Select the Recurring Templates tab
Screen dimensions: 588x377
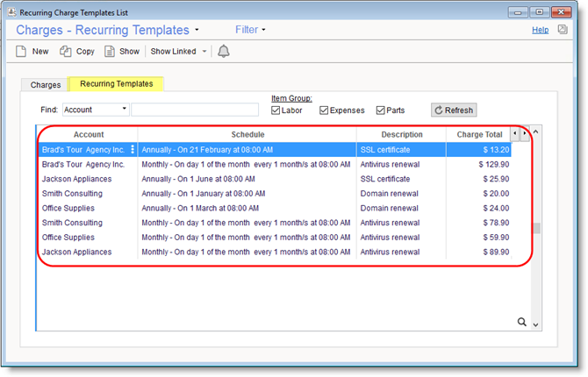tap(117, 84)
